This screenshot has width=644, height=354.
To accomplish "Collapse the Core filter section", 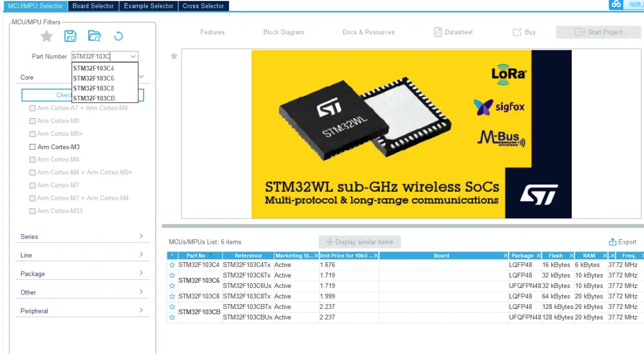I will tap(142, 77).
